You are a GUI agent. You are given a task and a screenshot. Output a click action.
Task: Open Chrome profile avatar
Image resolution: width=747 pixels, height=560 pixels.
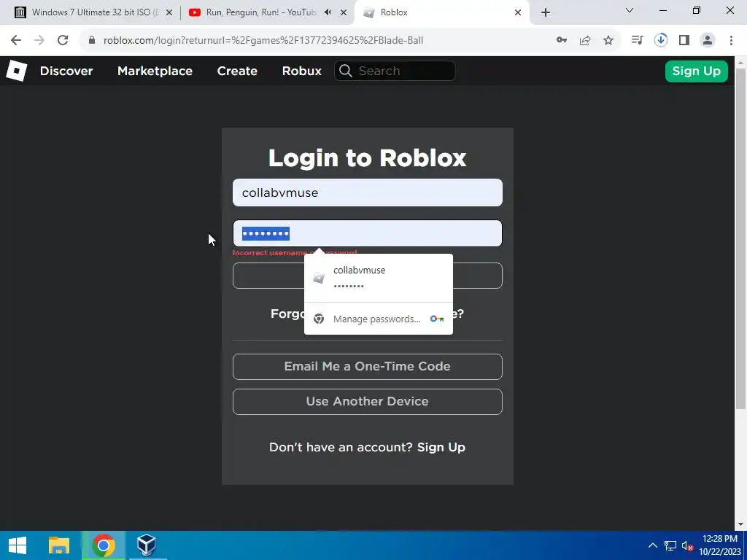[708, 41]
